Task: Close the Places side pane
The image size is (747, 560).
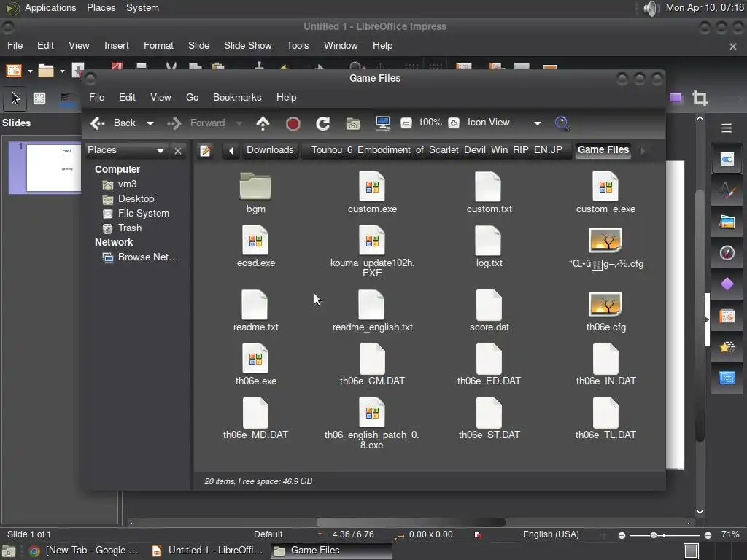Action: point(178,151)
